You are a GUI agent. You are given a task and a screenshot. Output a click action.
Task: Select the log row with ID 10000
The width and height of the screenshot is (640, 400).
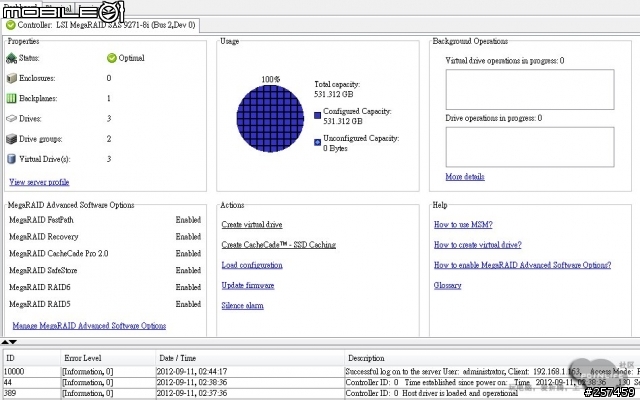(320, 372)
